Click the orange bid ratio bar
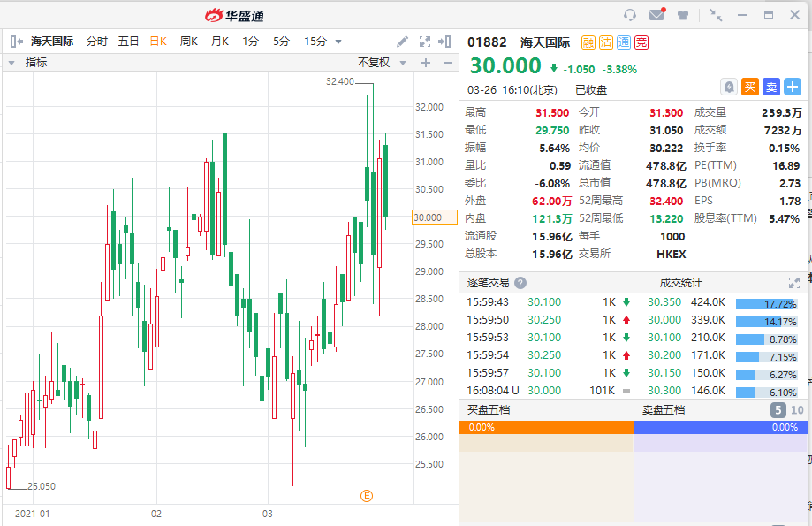This screenshot has height=526, width=812. [546, 427]
